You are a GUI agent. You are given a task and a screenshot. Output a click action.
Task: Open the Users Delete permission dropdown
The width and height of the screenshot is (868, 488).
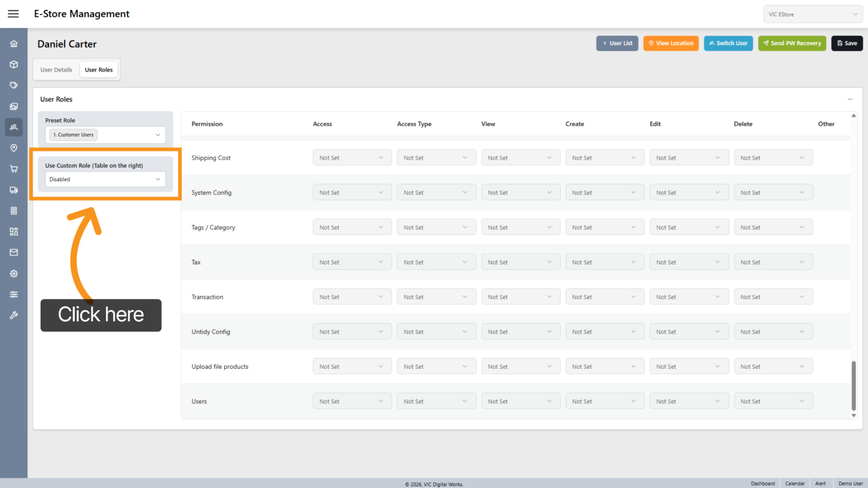[x=772, y=401]
